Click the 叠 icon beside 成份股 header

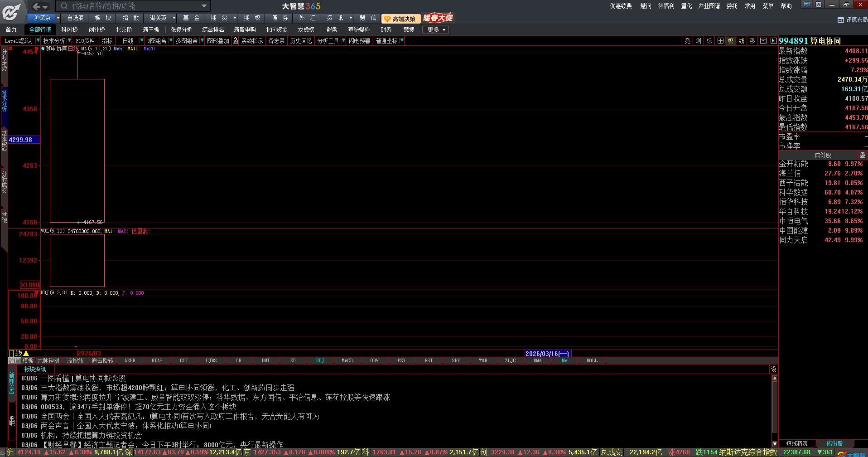pos(863,155)
